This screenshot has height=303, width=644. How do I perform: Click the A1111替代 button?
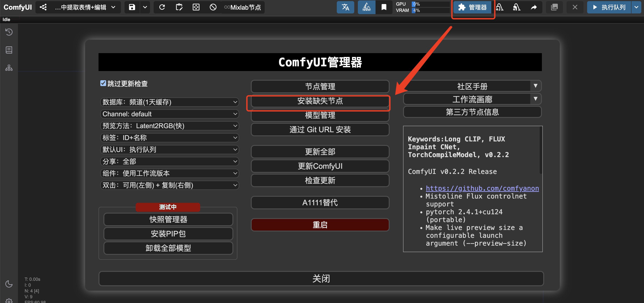tap(320, 203)
